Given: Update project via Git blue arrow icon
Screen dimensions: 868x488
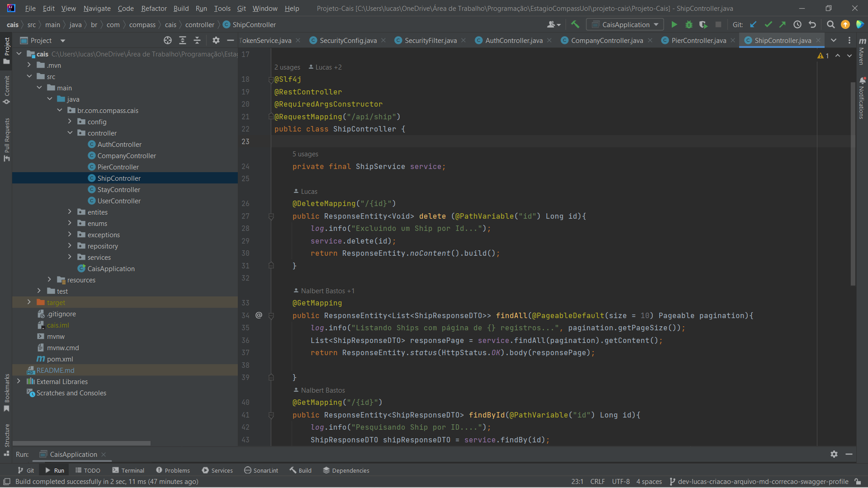Looking at the screenshot, I should click(x=753, y=25).
